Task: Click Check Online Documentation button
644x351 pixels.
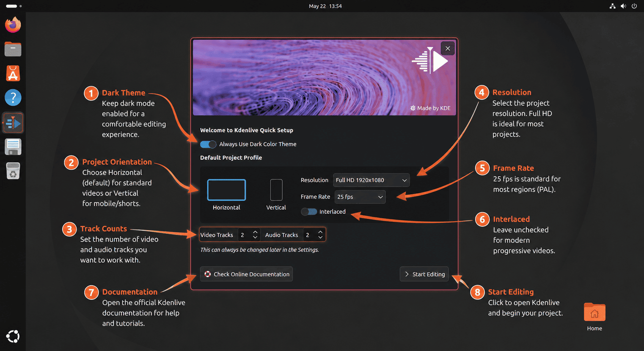Action: coord(247,274)
